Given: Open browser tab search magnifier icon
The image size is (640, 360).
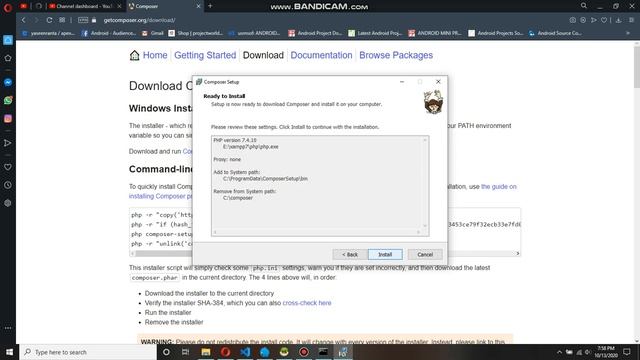Looking at the screenshot, I should (x=584, y=6).
